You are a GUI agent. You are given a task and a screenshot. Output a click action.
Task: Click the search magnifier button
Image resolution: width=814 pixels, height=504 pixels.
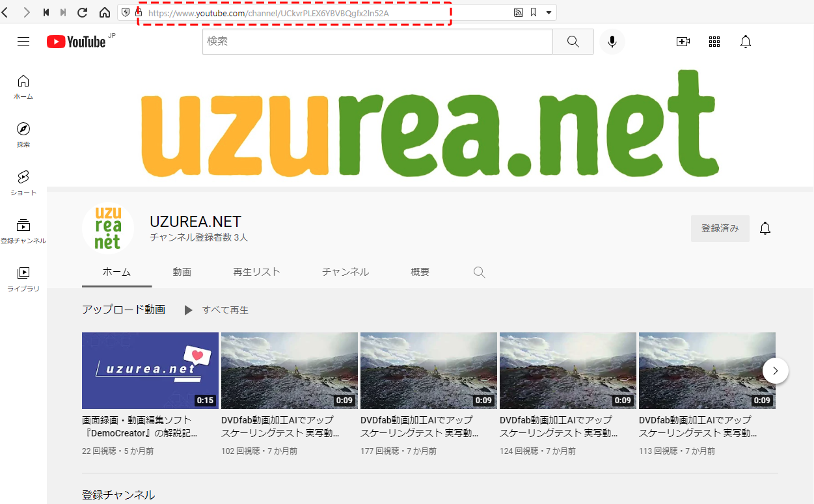coord(573,42)
